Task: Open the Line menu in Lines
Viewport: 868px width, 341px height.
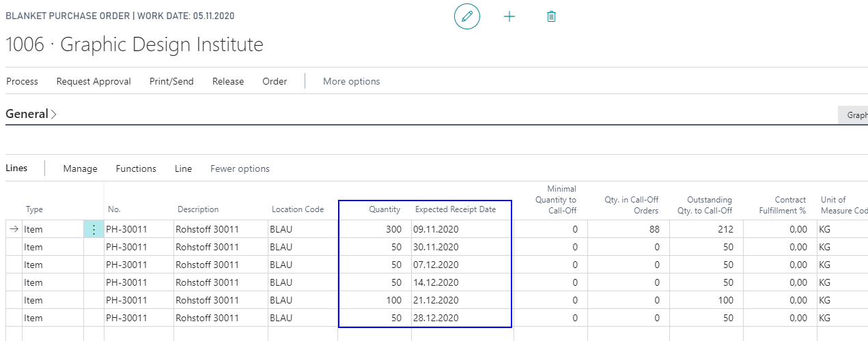Action: pos(183,168)
